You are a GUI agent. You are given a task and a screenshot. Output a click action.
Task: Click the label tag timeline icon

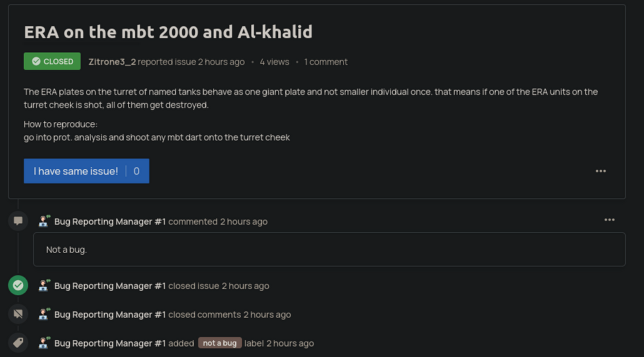click(x=18, y=343)
